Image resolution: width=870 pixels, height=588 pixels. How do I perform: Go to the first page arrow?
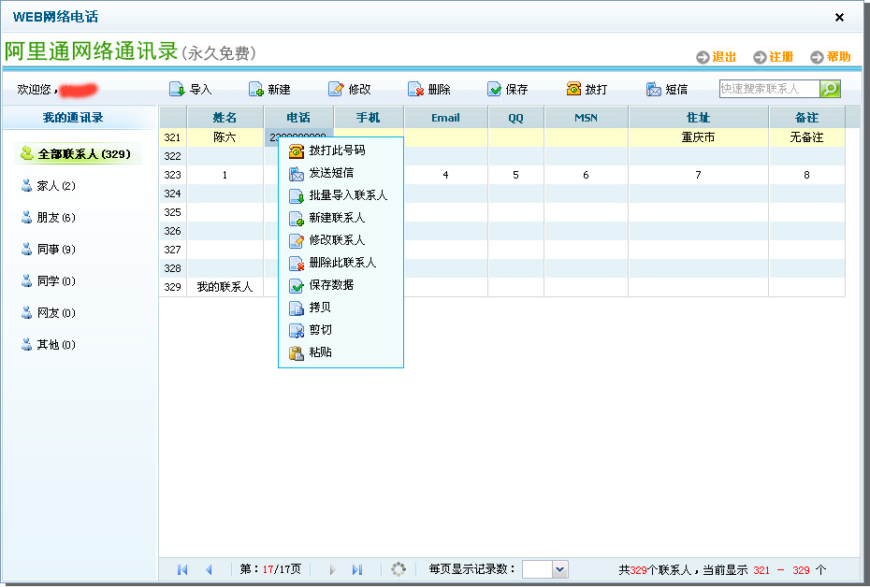pos(182,569)
